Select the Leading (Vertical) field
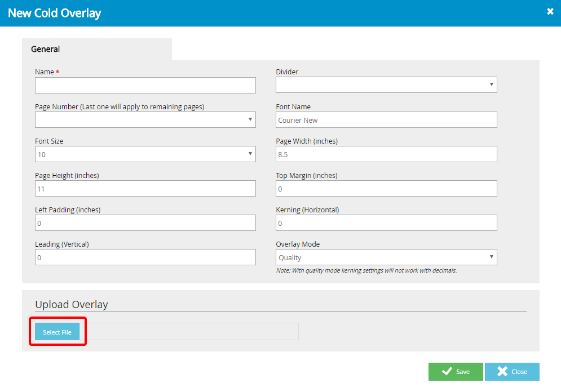Viewport: 561px width, 392px height. tap(145, 257)
